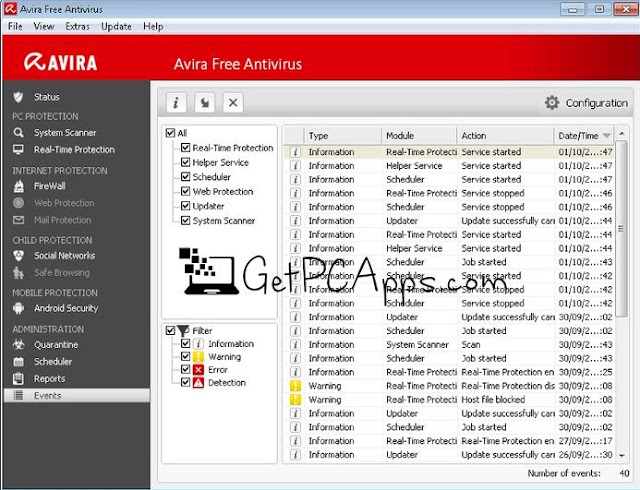The height and width of the screenshot is (490, 640).
Task: Open the Extras menu
Action: (x=77, y=27)
